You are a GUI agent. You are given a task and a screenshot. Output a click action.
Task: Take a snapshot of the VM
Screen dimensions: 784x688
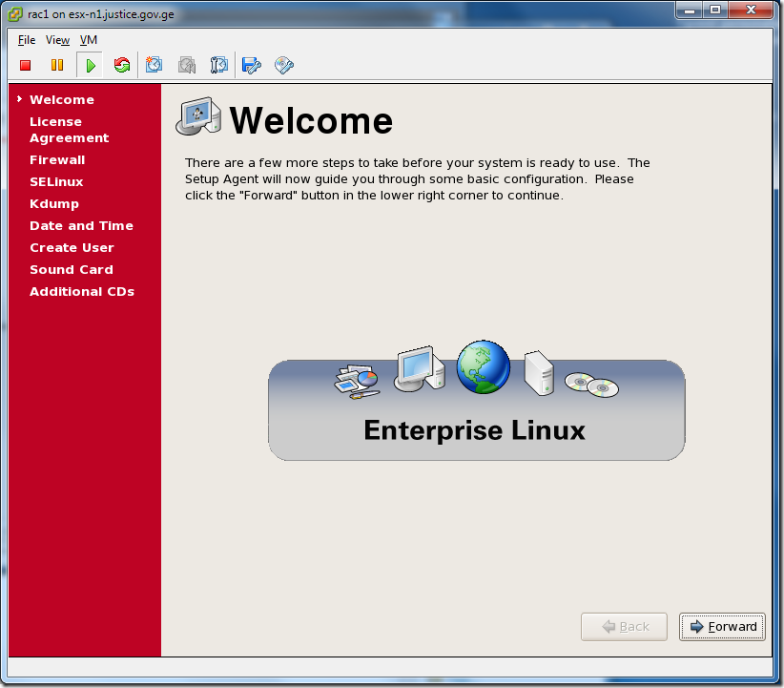154,65
